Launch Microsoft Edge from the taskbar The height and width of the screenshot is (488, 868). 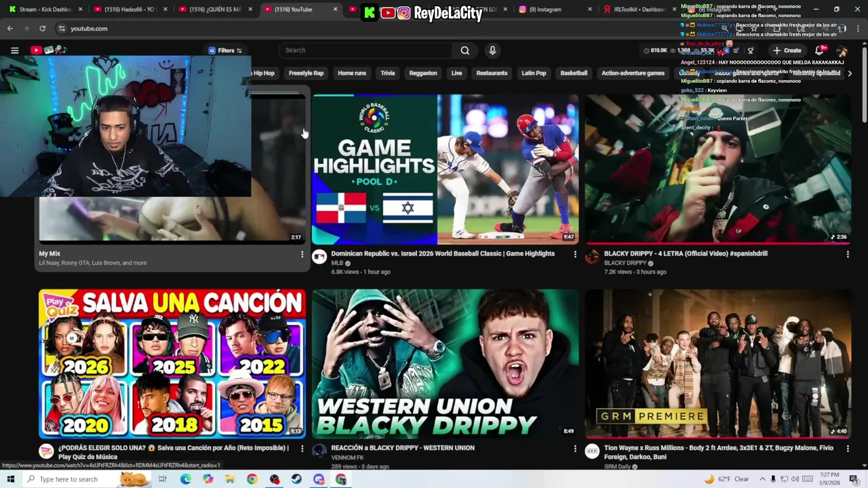click(x=185, y=479)
